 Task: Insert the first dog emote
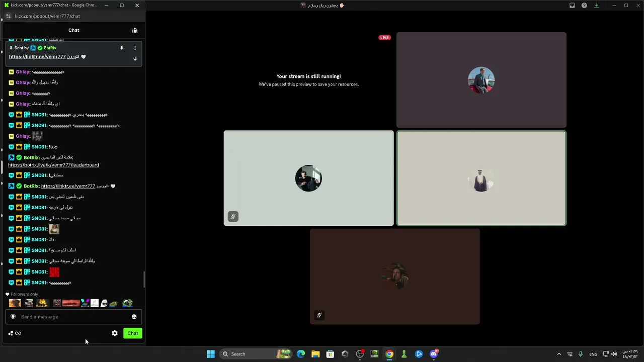15,303
